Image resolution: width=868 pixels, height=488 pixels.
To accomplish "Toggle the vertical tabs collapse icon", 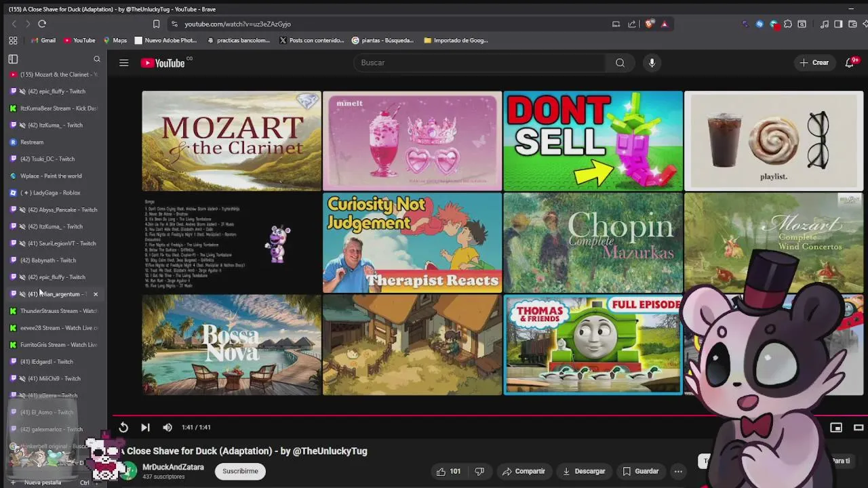I will tap(13, 59).
